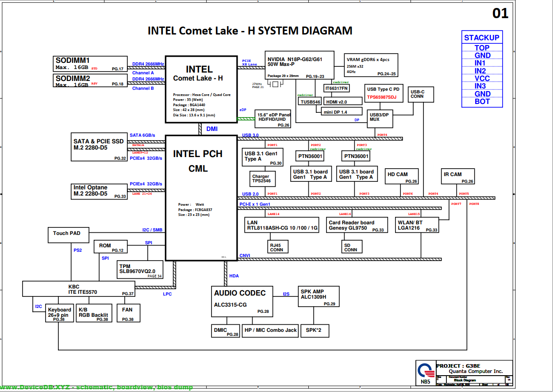Click the HP / MIC Combo Jack block
The image size is (553, 392).
tap(270, 331)
